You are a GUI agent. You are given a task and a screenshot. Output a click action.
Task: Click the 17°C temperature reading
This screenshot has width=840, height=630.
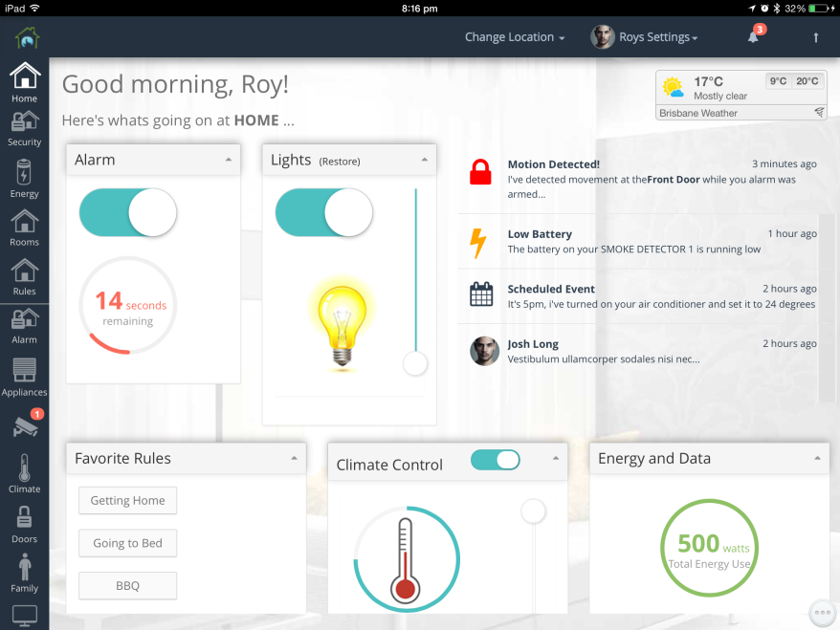pyautogui.click(x=708, y=82)
